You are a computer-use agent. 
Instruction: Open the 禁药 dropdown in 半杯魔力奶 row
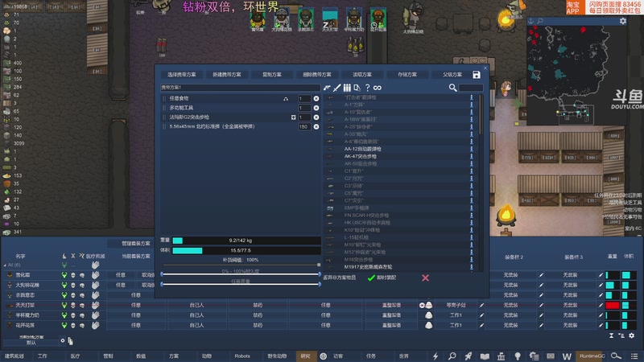coord(258,315)
